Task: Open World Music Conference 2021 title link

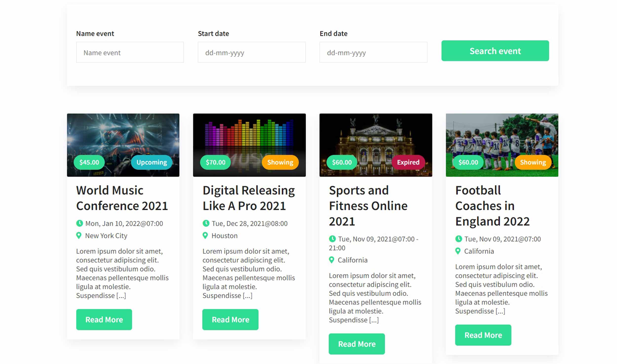Action: [x=122, y=198]
